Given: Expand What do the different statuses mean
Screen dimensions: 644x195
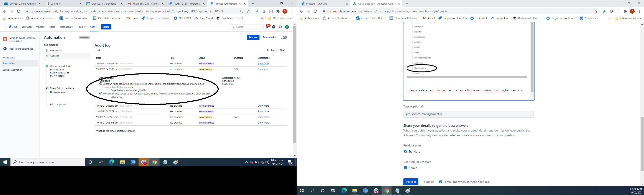Looking at the screenshot, I should point(115,131).
